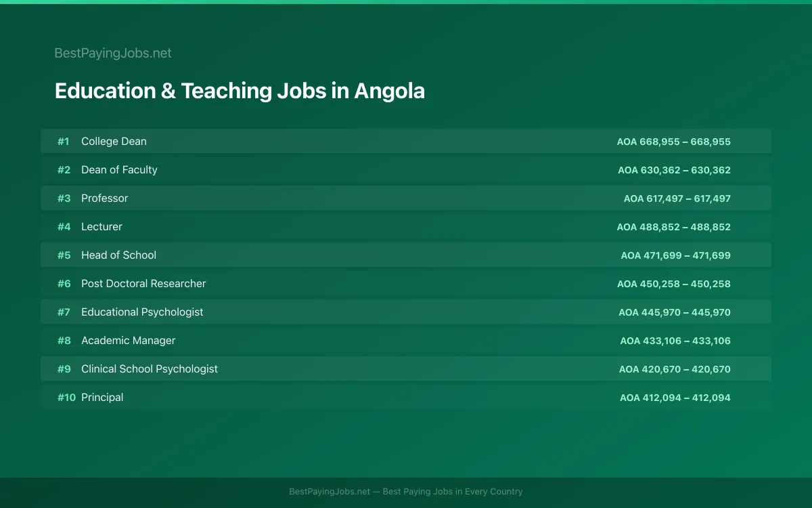Image resolution: width=812 pixels, height=508 pixels.
Task: Click salary AOA 420,670 – 420,670
Action: click(x=675, y=369)
